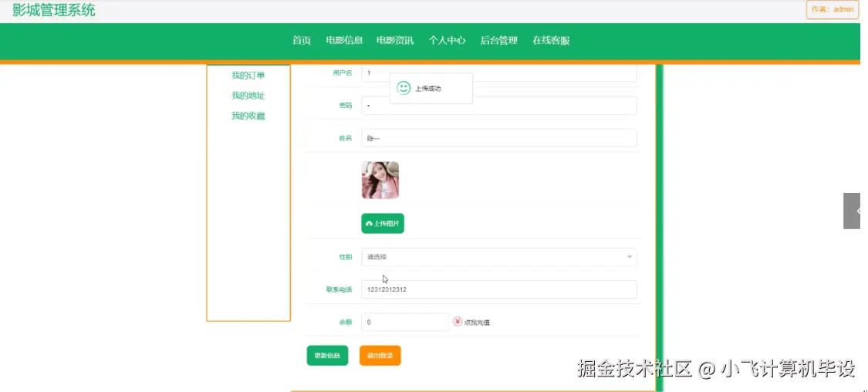This screenshot has height=392, width=868.
Task: Click the green 更新信息 button
Action: click(327, 356)
